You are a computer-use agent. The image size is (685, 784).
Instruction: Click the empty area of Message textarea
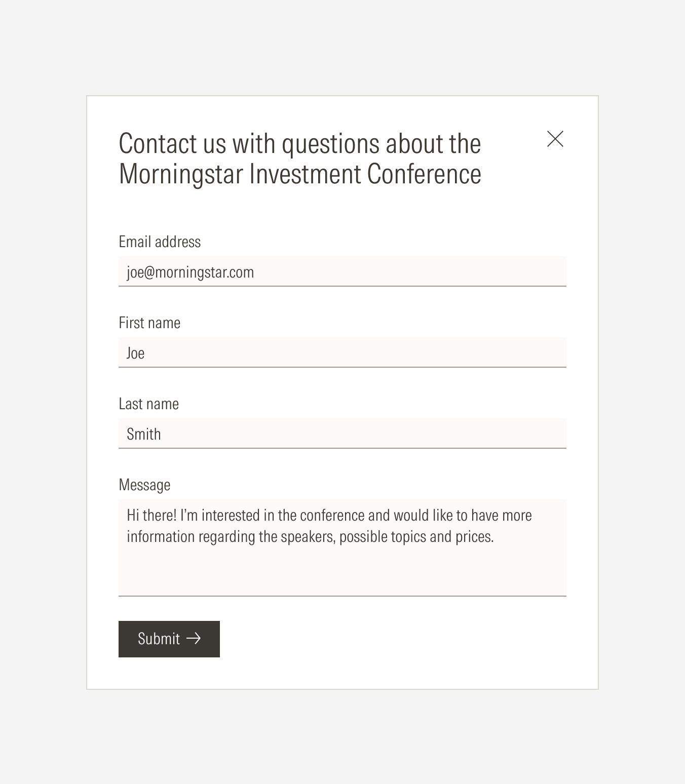[342, 570]
